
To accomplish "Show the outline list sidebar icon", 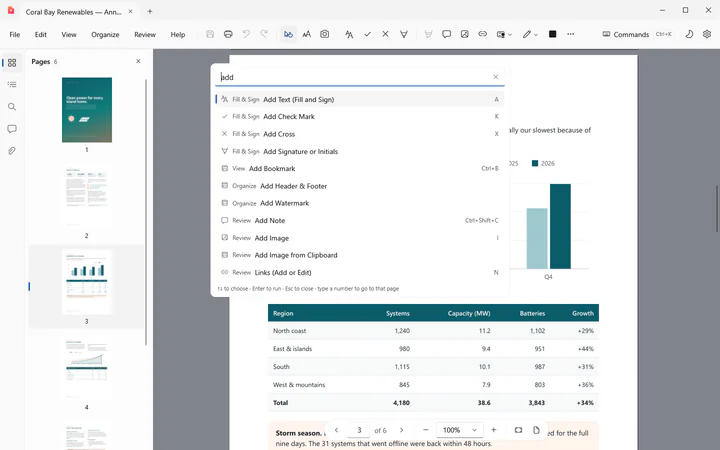I will [12, 84].
